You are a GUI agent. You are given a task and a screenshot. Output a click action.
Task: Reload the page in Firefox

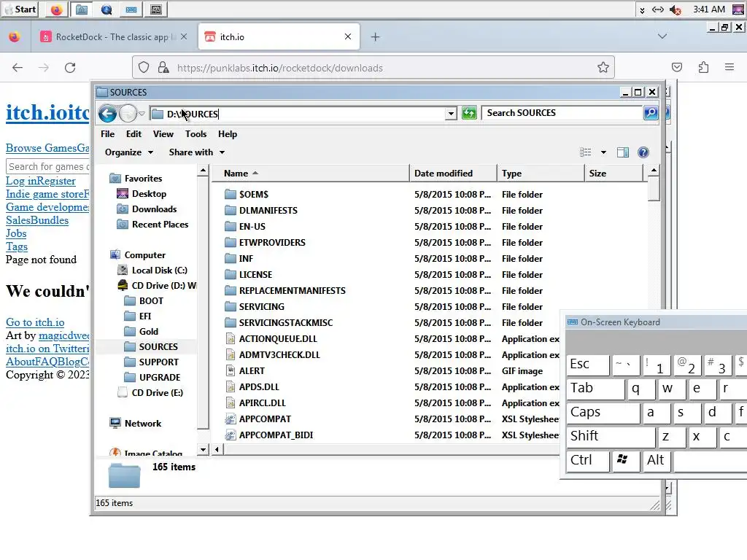point(70,68)
